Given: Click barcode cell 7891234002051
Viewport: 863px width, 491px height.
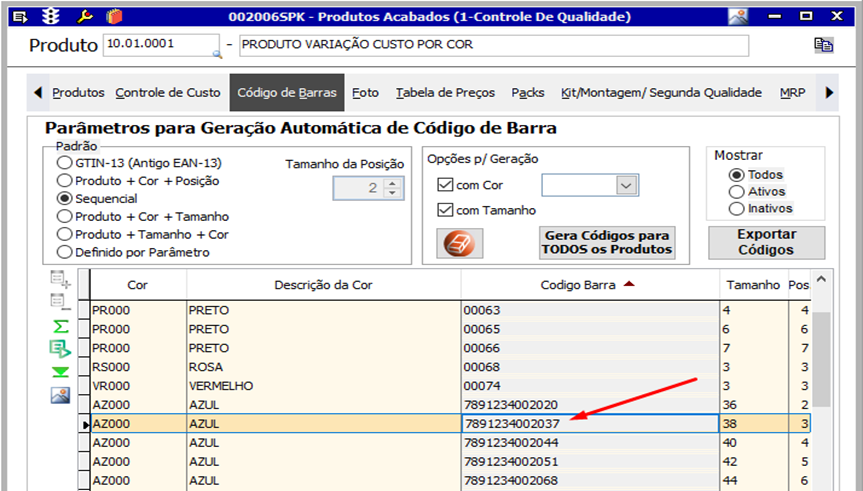Looking at the screenshot, I should (590, 461).
